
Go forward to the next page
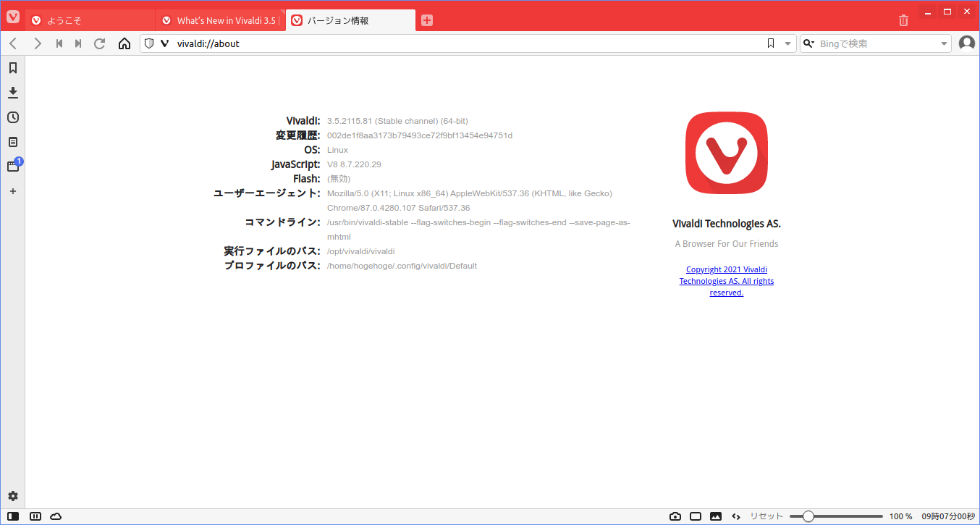click(38, 43)
